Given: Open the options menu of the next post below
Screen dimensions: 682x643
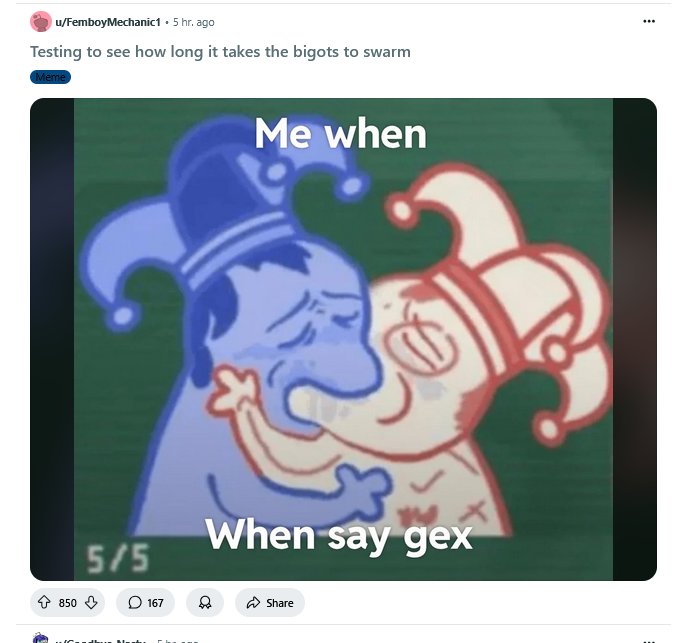Looking at the screenshot, I should [649, 641].
